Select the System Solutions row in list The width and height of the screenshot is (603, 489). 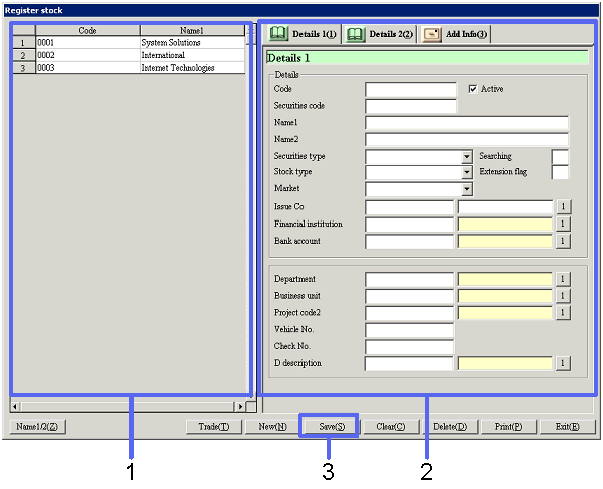191,43
